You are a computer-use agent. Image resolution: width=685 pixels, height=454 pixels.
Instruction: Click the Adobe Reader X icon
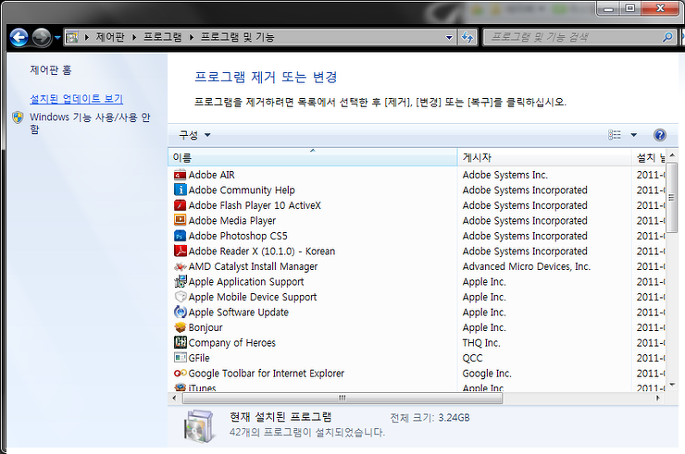click(180, 251)
